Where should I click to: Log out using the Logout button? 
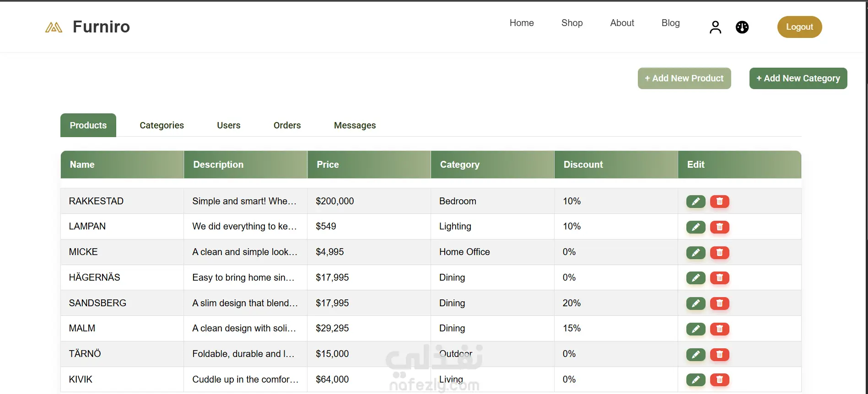799,27
